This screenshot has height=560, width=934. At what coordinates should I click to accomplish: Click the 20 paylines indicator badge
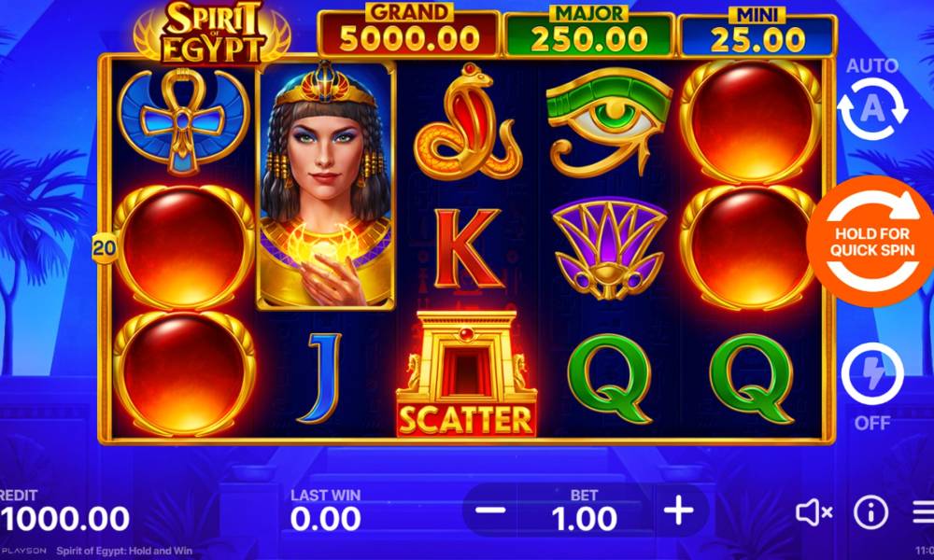[105, 249]
